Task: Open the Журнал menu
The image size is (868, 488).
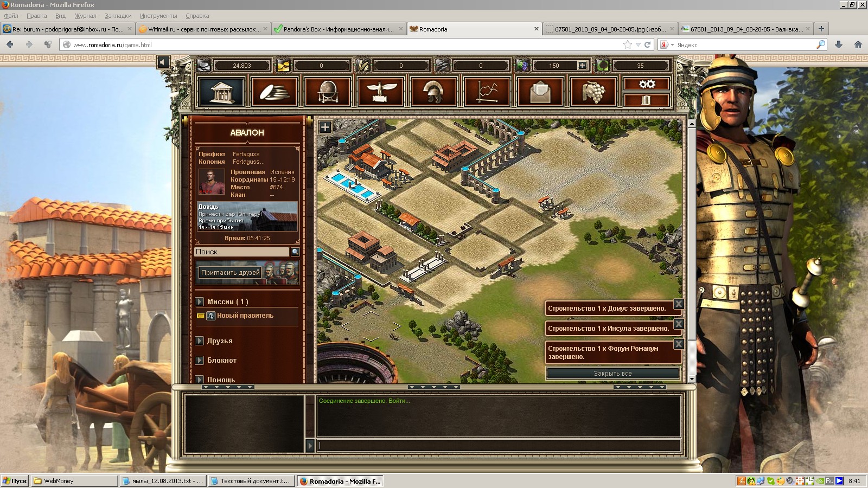Action: pyautogui.click(x=85, y=16)
